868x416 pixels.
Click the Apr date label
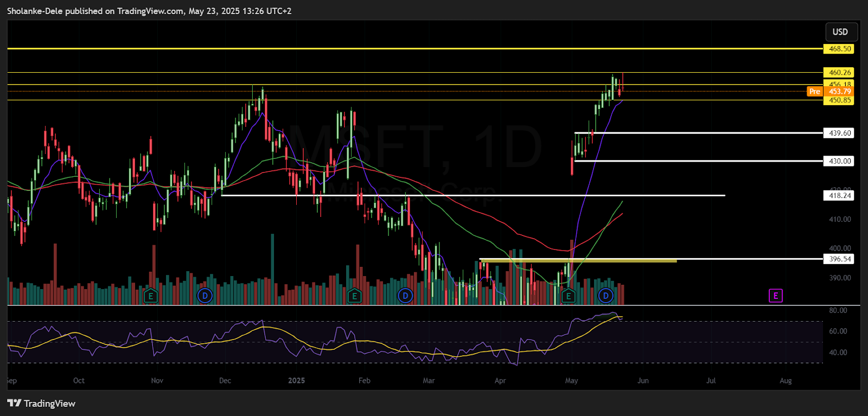[x=500, y=381]
